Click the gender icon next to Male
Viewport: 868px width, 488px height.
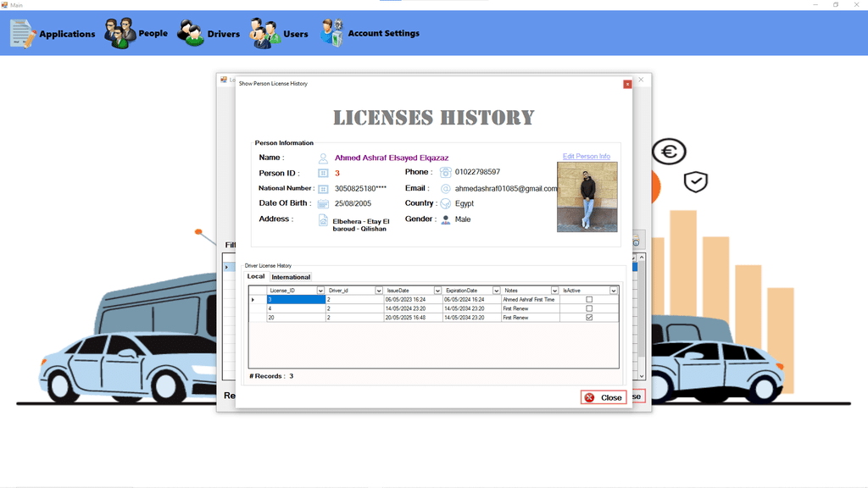[445, 219]
